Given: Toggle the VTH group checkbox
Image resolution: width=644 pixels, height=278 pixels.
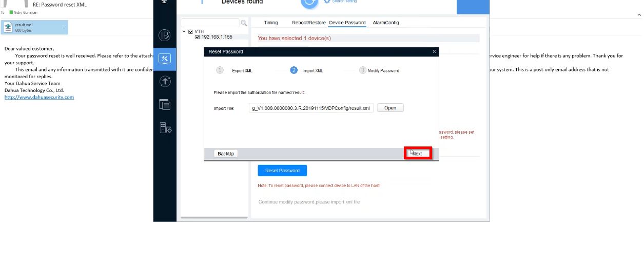Looking at the screenshot, I should [x=191, y=31].
